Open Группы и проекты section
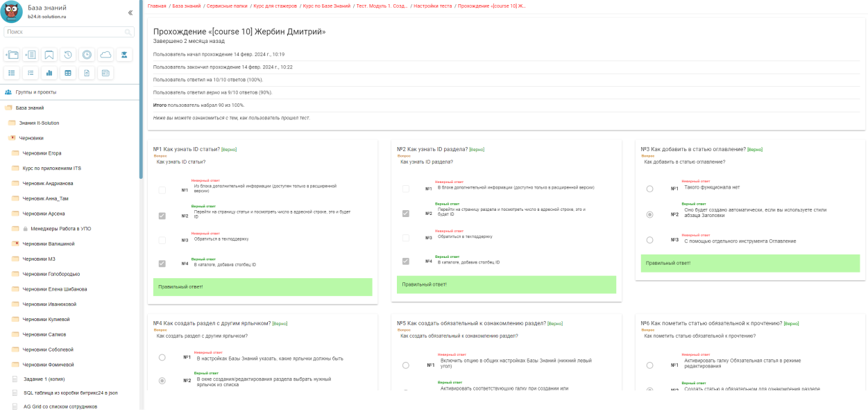 36,92
